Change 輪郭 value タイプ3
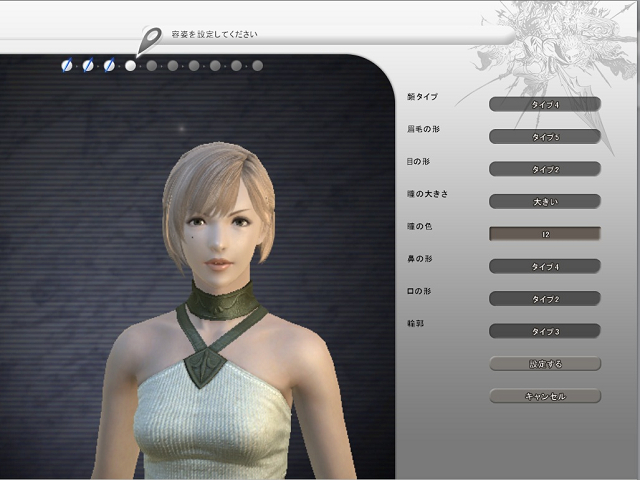 545,331
